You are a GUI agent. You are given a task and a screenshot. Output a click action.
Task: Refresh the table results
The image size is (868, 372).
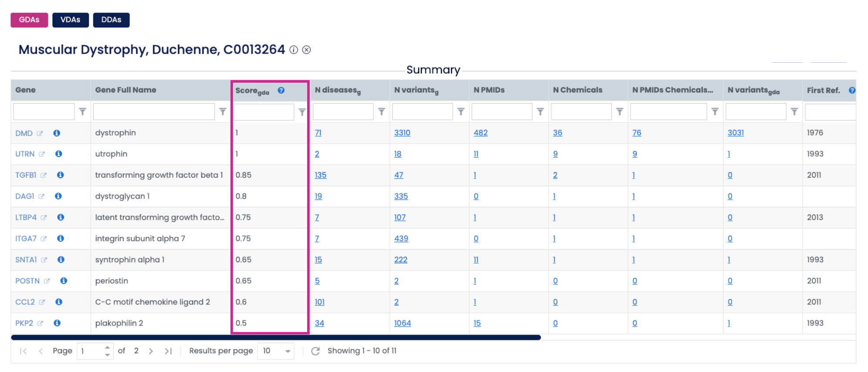pos(315,351)
